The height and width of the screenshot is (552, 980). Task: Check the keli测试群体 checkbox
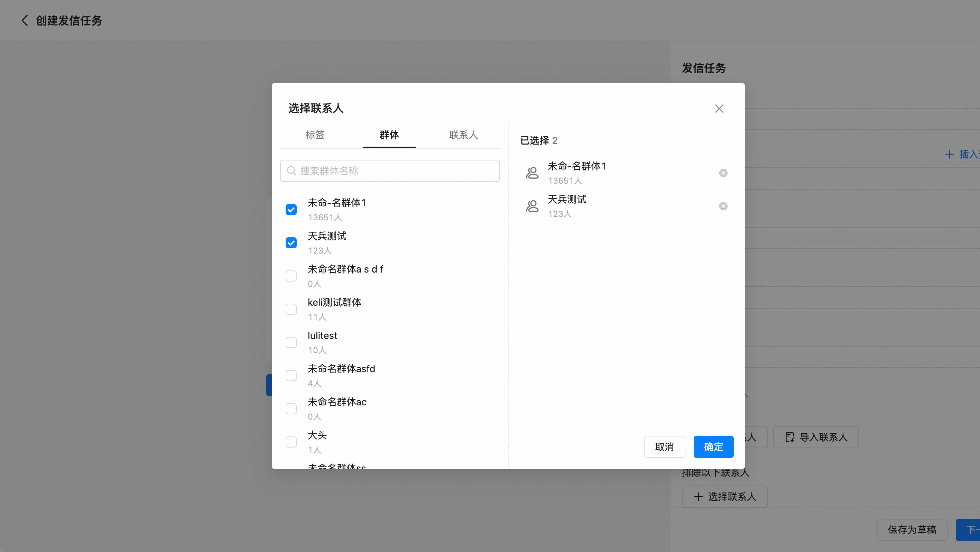[291, 309]
